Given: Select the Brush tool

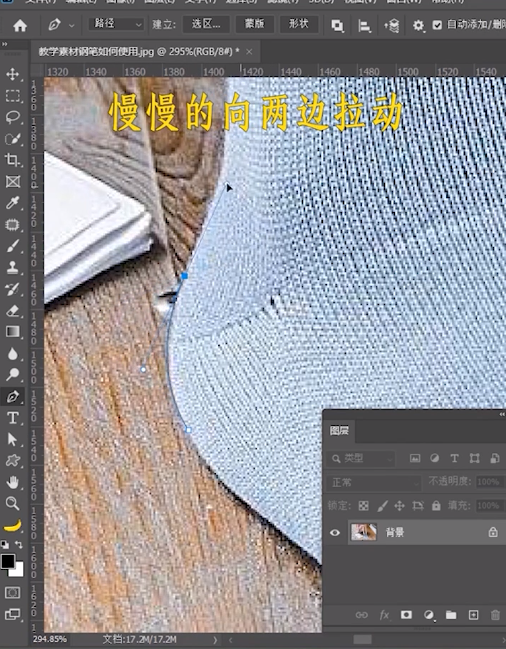Looking at the screenshot, I should [12, 246].
